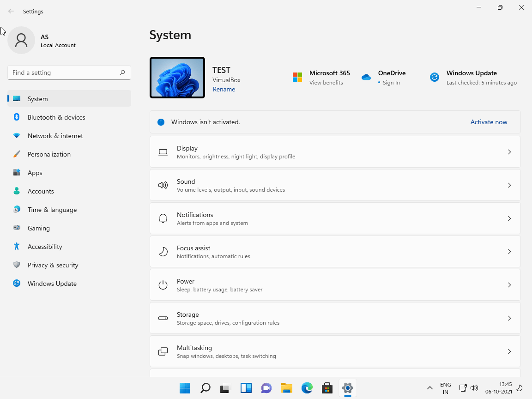Image resolution: width=532 pixels, height=399 pixels.
Task: Open Gaming settings
Action: pos(69,228)
